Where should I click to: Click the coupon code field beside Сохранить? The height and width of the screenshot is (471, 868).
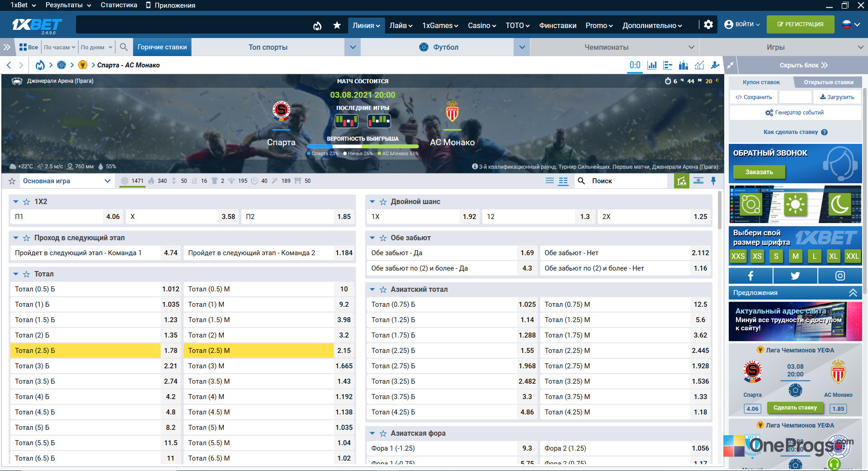795,97
